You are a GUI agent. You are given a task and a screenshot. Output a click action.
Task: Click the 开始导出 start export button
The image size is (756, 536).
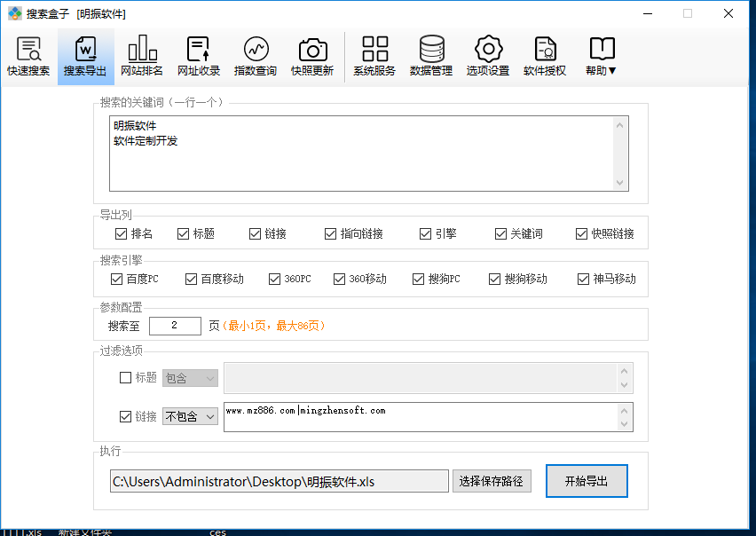587,480
